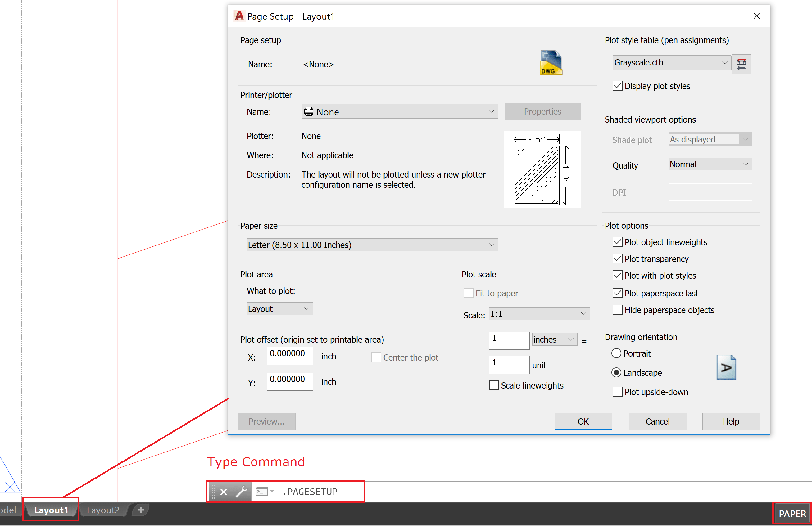Close the command line with the X icon

click(224, 491)
